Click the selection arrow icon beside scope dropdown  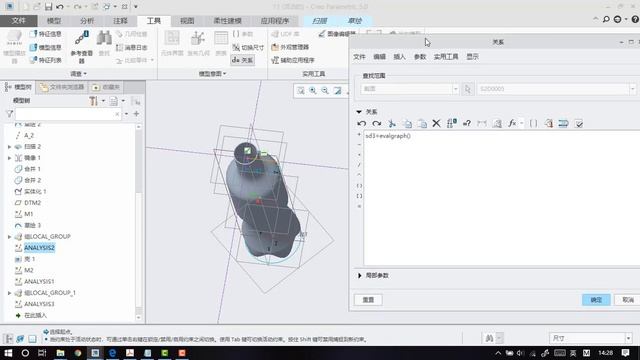(x=468, y=89)
